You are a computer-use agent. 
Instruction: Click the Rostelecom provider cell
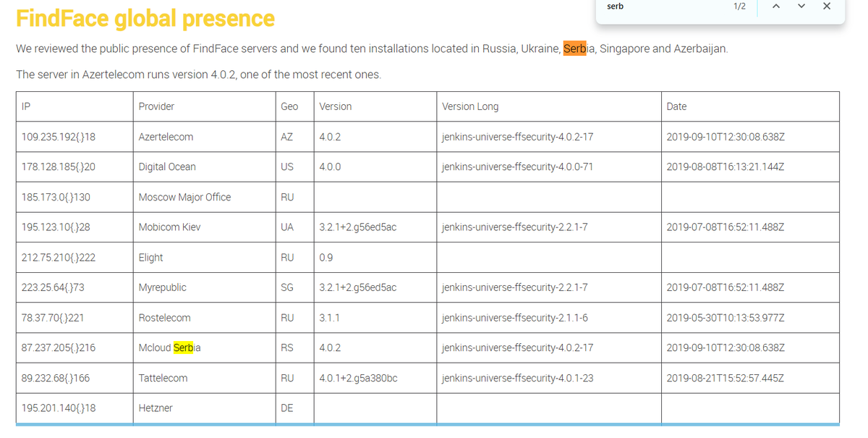click(204, 318)
